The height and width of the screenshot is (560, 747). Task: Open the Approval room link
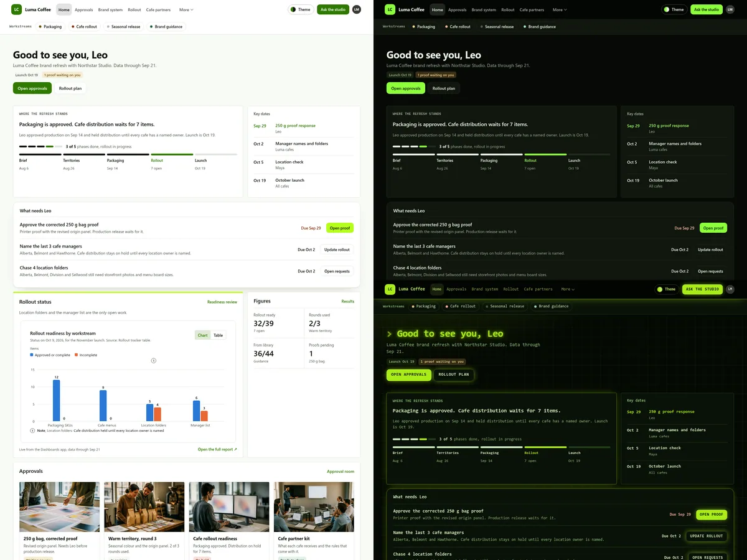point(341,472)
